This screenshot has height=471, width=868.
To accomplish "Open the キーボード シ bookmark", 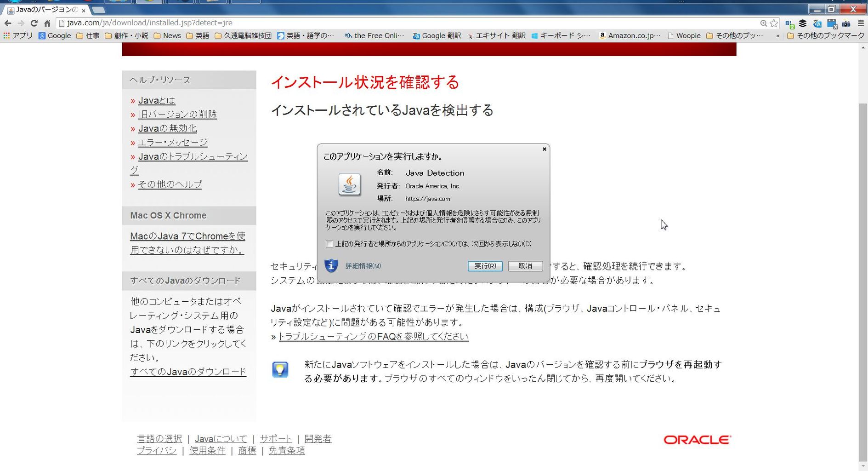I will click(561, 35).
